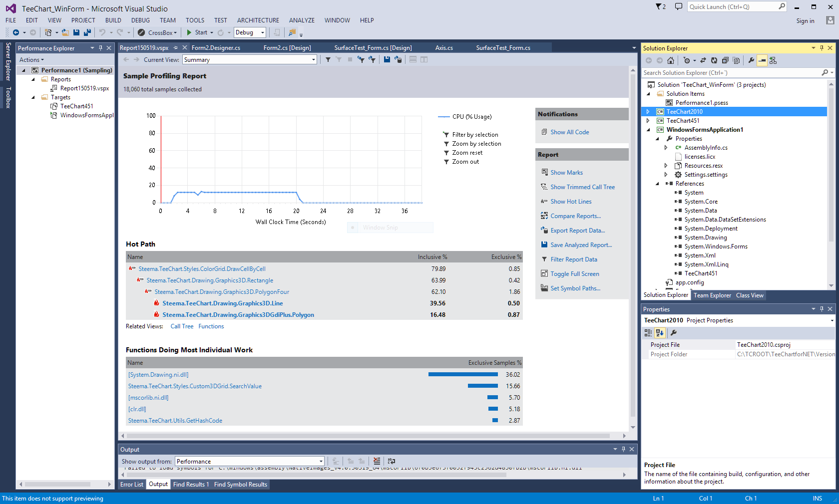Screen dimensions: 839x504
Task: Collapse the WindowsFormsApplication1 project node
Action: pyautogui.click(x=648, y=130)
